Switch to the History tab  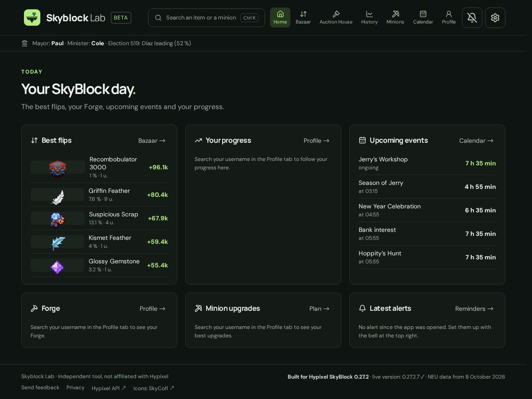(x=369, y=18)
